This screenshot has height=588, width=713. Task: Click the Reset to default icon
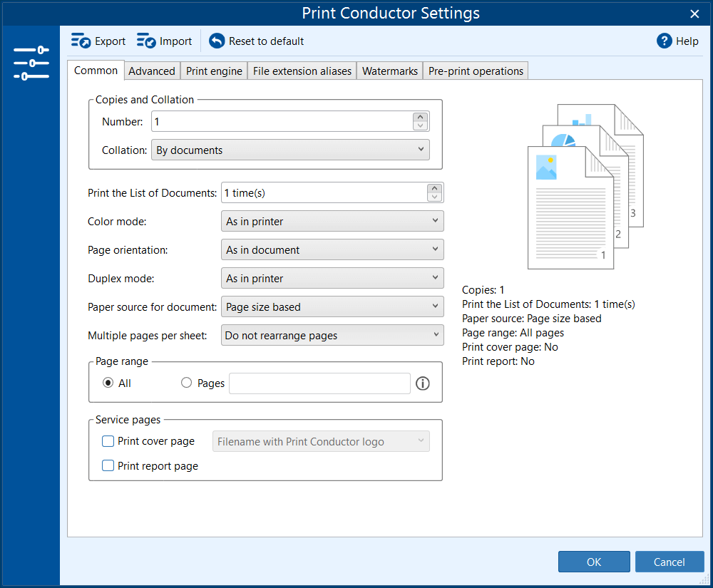217,41
